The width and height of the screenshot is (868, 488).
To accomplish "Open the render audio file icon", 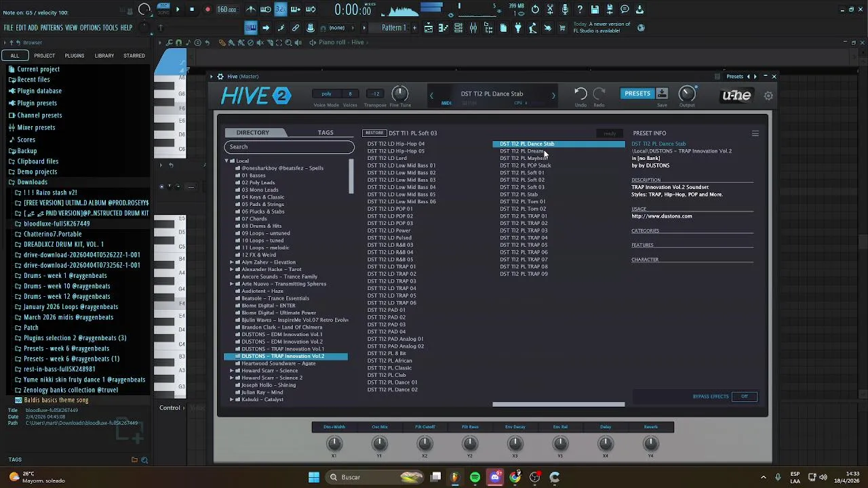I will click(610, 9).
